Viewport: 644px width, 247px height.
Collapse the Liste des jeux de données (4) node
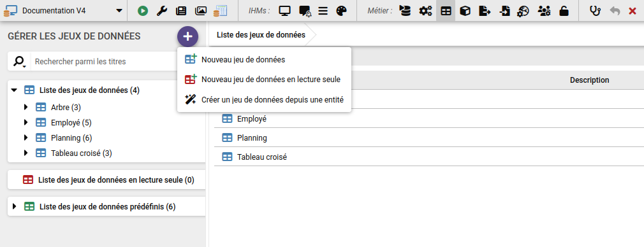pyautogui.click(x=15, y=90)
